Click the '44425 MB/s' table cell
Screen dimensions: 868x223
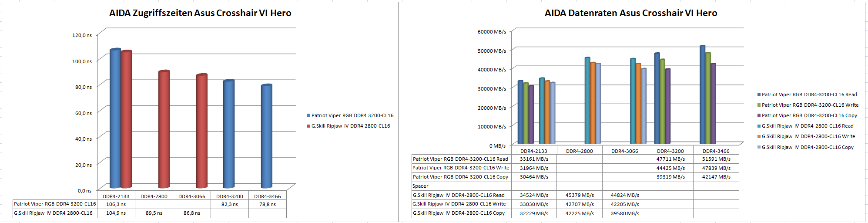click(x=670, y=168)
